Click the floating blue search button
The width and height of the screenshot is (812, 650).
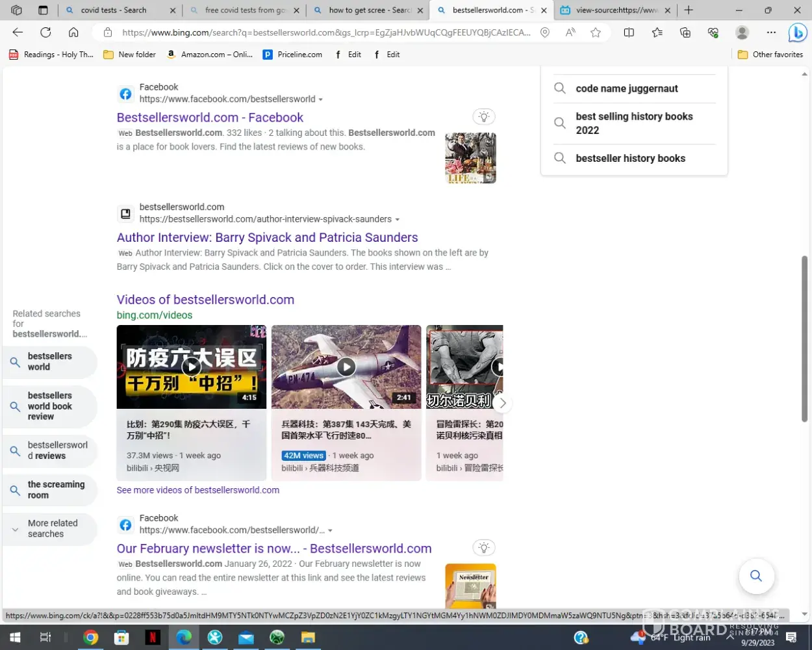coord(756,575)
